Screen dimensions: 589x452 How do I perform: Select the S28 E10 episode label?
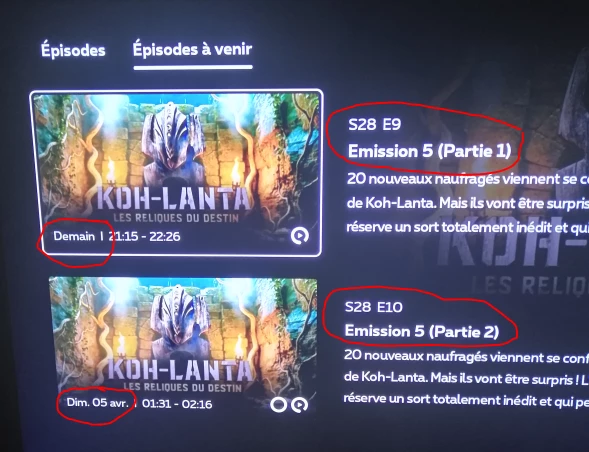(x=373, y=307)
